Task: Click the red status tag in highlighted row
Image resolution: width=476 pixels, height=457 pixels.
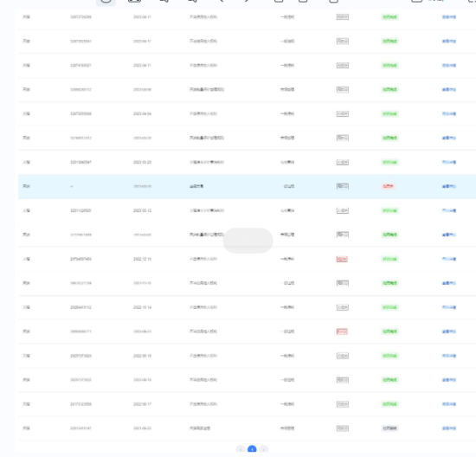Action: pos(388,186)
